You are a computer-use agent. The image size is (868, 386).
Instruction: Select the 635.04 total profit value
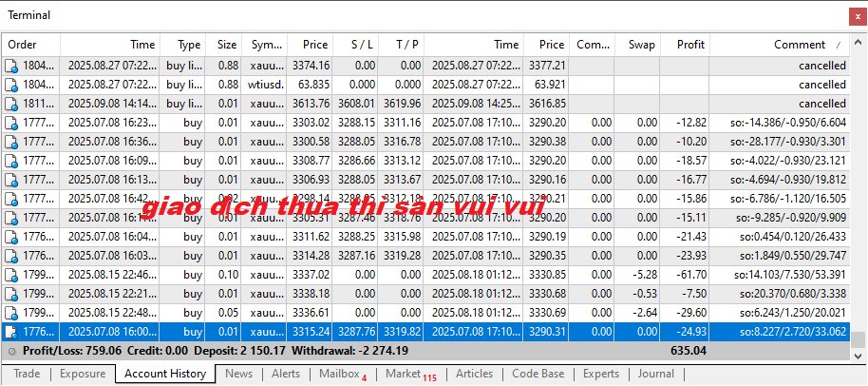click(689, 351)
